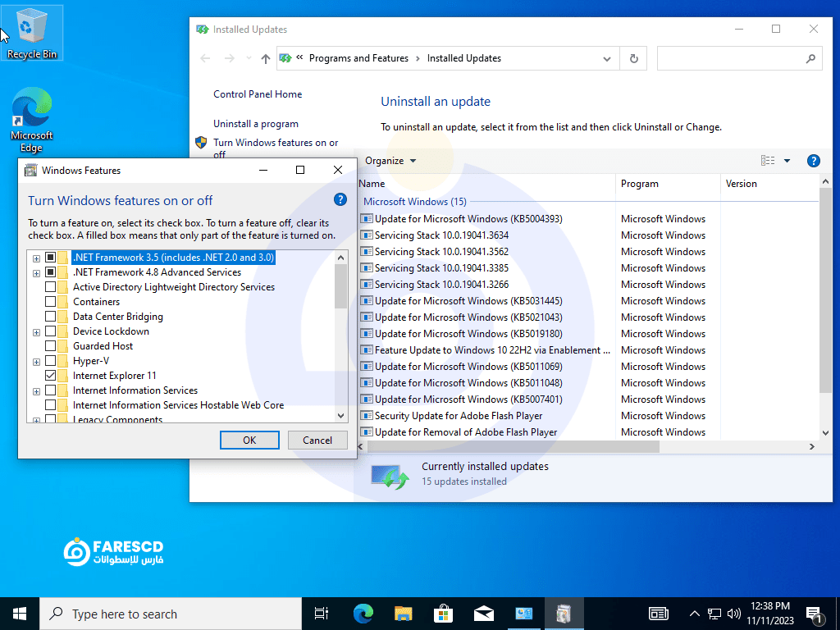840x630 pixels.
Task: Enable the Guarded Host checkbox
Action: pos(50,345)
